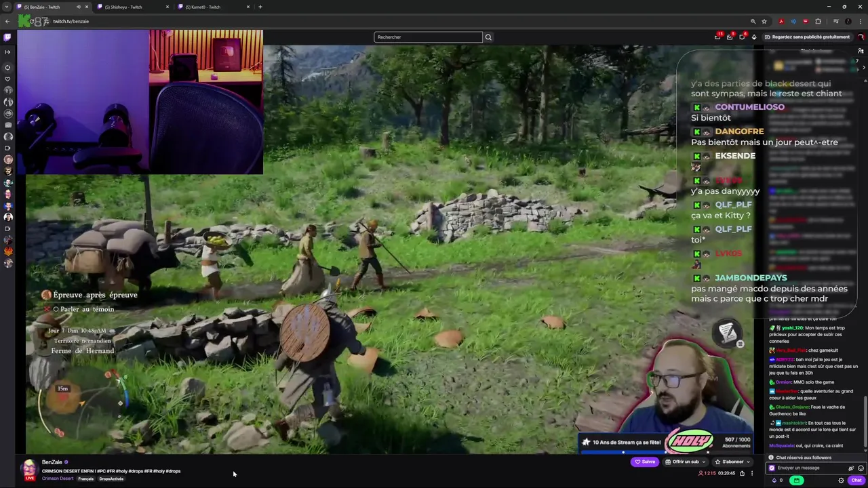The width and height of the screenshot is (868, 488).
Task: Open chat identity badge icon in message box
Action: pyautogui.click(x=772, y=468)
